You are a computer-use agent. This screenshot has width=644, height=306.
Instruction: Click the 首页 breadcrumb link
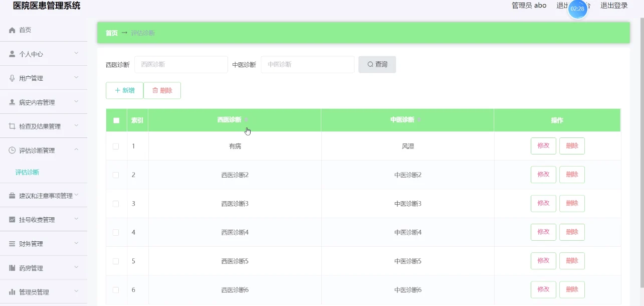click(x=112, y=33)
